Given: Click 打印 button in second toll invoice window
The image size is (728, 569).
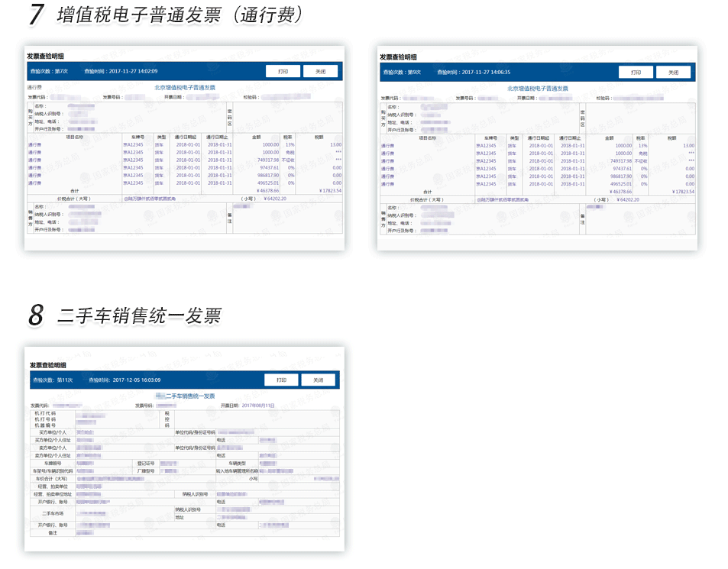Looking at the screenshot, I should [x=635, y=71].
